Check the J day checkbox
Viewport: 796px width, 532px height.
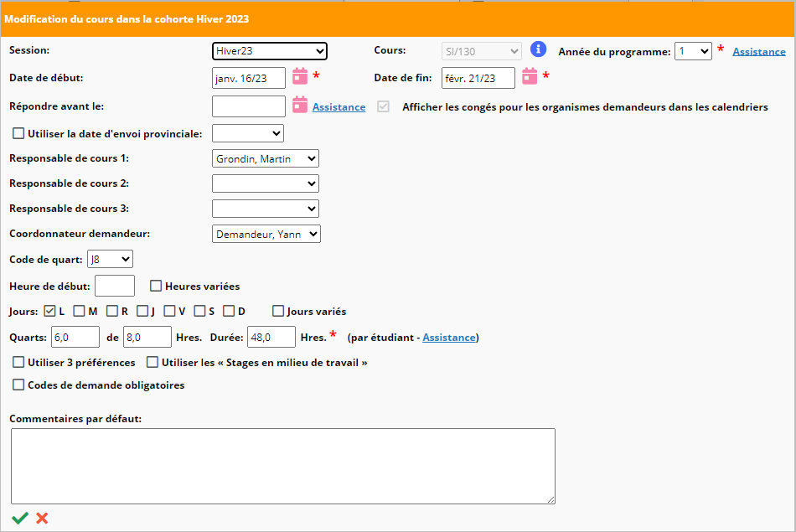pos(142,311)
